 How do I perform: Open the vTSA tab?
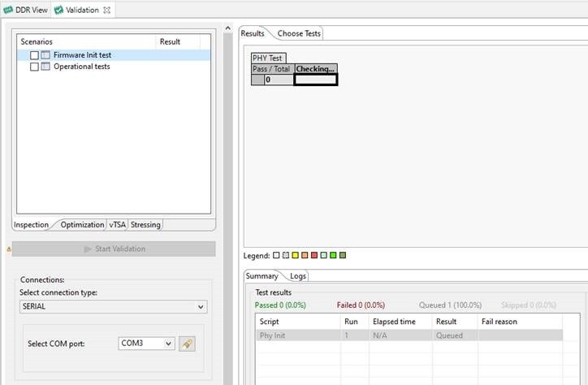coord(118,224)
